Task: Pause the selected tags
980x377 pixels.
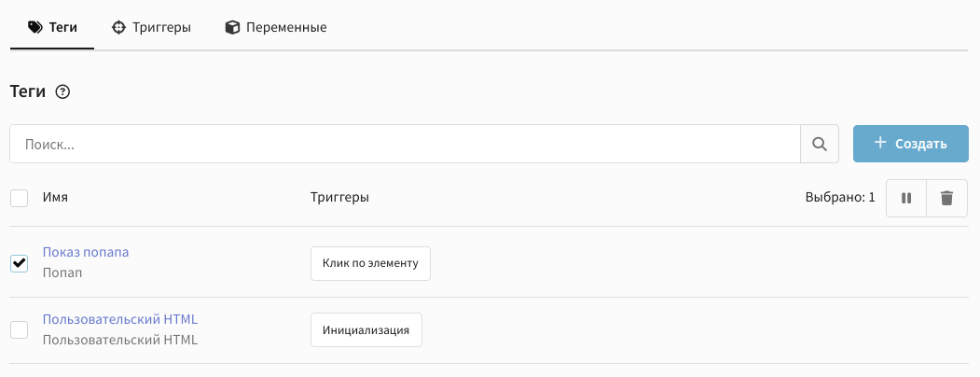Action: pyautogui.click(x=906, y=198)
